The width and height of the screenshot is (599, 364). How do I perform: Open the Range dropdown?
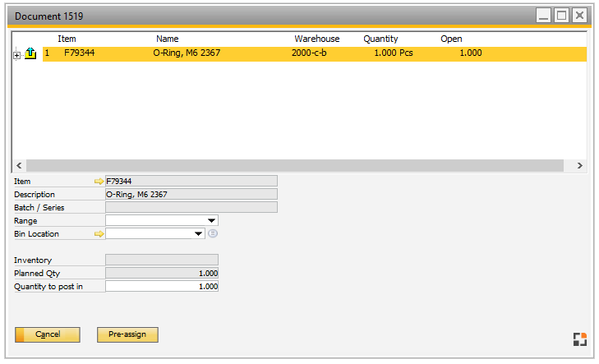click(x=212, y=221)
